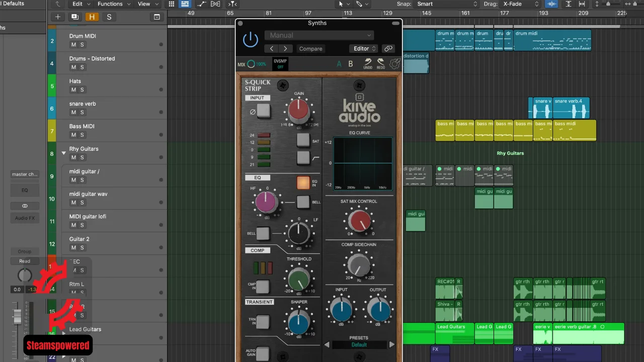
Task: Switch to the list view icon
Action: [185, 4]
